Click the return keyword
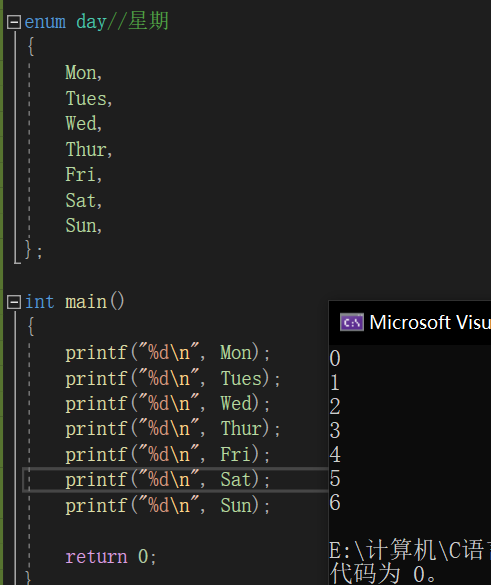This screenshot has width=491, height=585. (96, 557)
